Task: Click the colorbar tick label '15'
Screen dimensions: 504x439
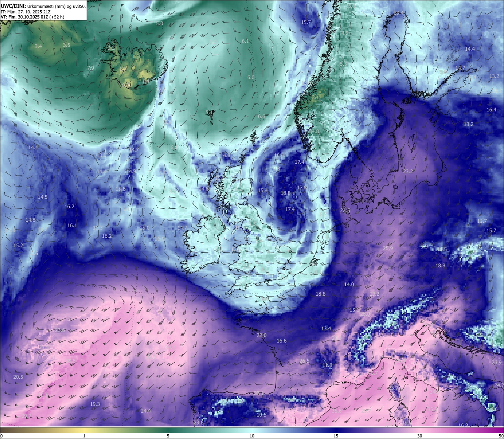Action: pos(336,436)
